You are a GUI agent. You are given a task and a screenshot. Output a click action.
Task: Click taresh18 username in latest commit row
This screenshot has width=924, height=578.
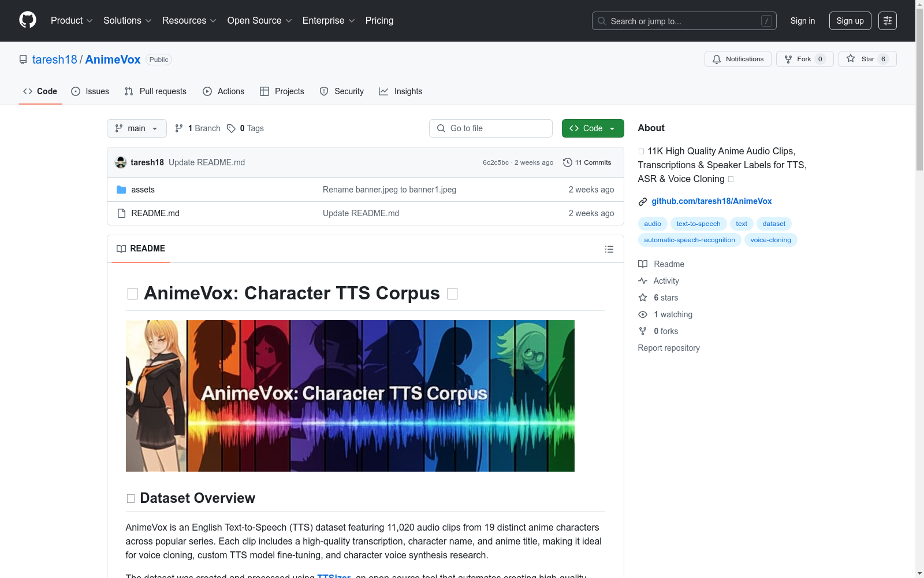[x=147, y=162]
